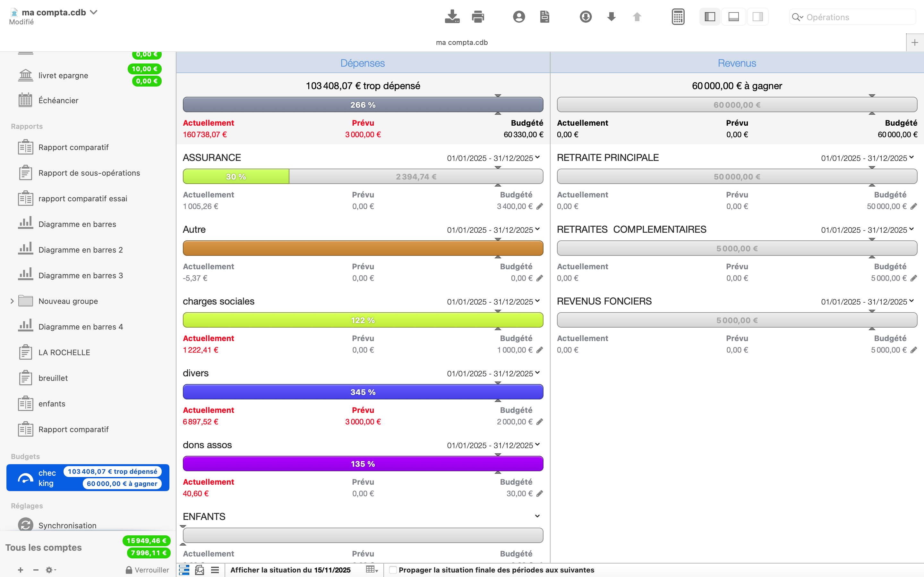Click the divers 345 % progress bar
Image resolution: width=924 pixels, height=577 pixels.
pyautogui.click(x=363, y=392)
